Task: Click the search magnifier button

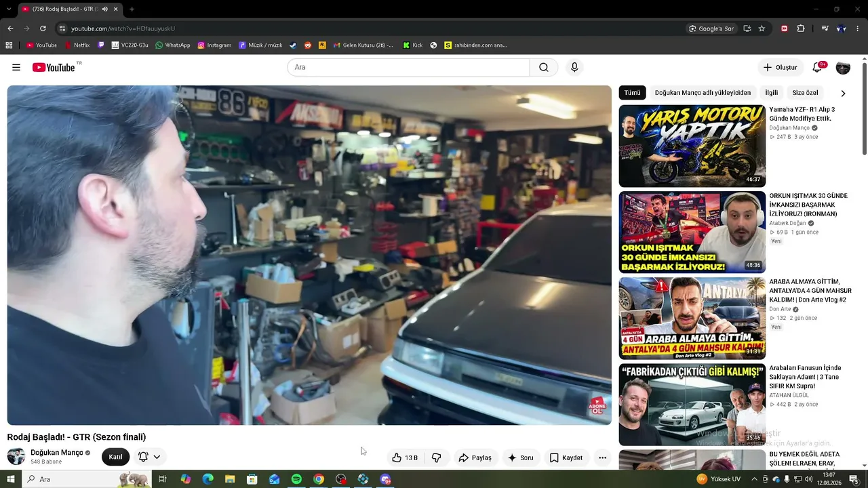Action: (544, 67)
